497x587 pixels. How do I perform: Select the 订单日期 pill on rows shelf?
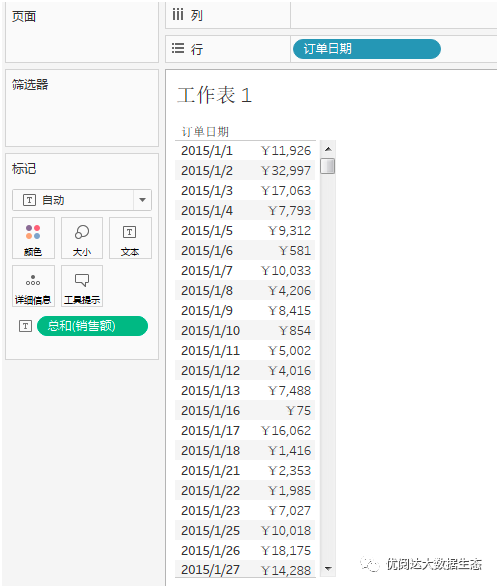[367, 49]
